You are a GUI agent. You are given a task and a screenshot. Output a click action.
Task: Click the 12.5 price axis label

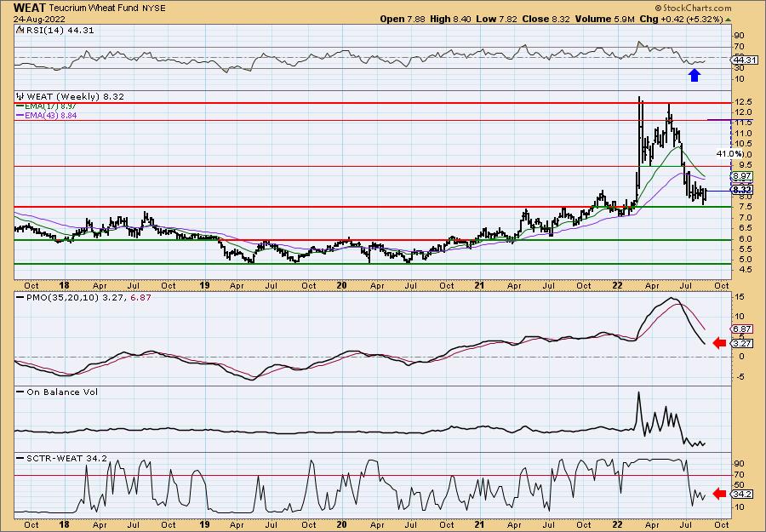742,101
